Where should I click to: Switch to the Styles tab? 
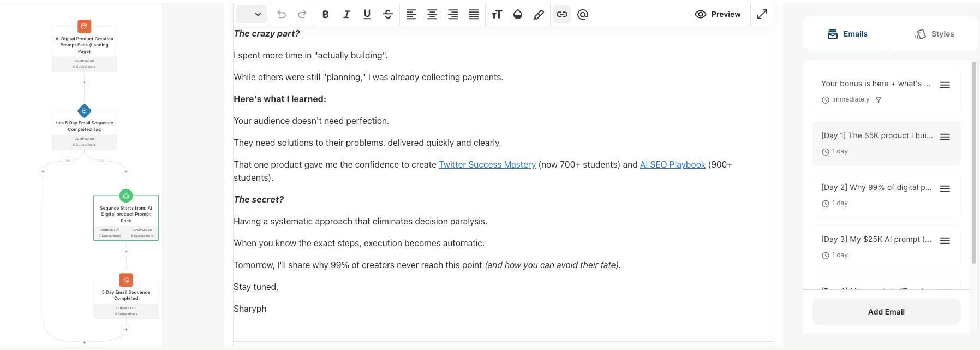coord(934,34)
